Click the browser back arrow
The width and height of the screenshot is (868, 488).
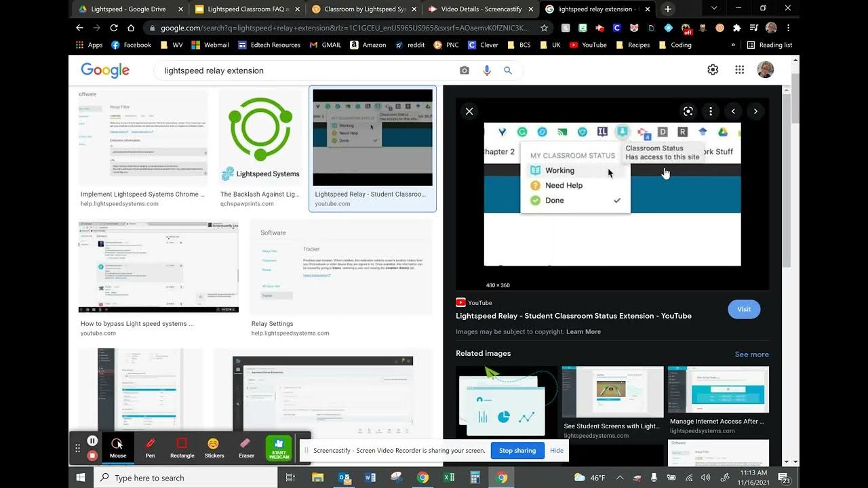coord(79,28)
